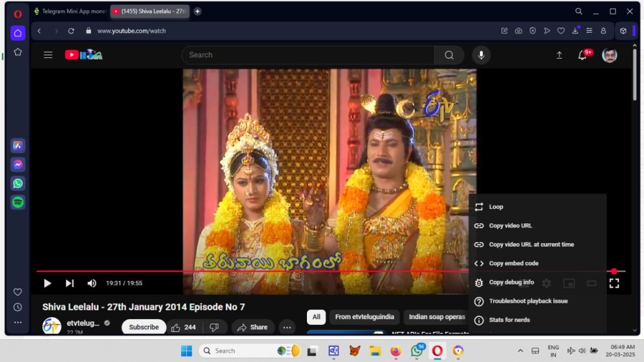Viewport: 644px width, 362px height.
Task: Open the etvtelugu channel avatar
Action: [52, 327]
